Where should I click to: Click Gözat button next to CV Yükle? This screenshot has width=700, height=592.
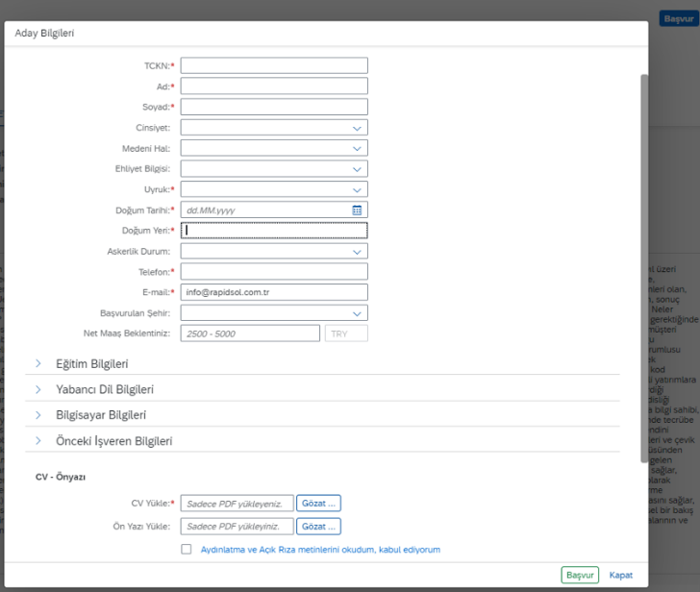point(318,504)
